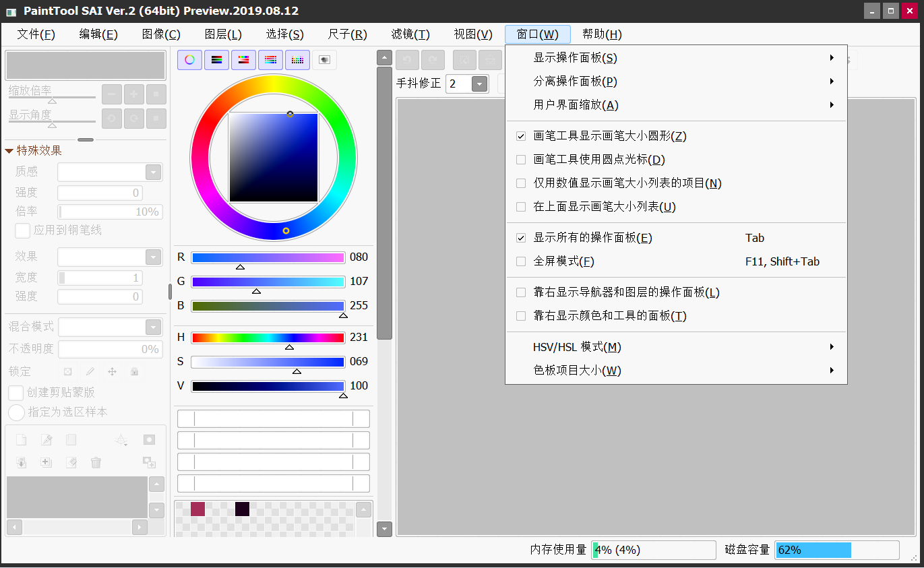Open the 编辑 menu
The height and width of the screenshot is (568, 924).
(x=98, y=34)
